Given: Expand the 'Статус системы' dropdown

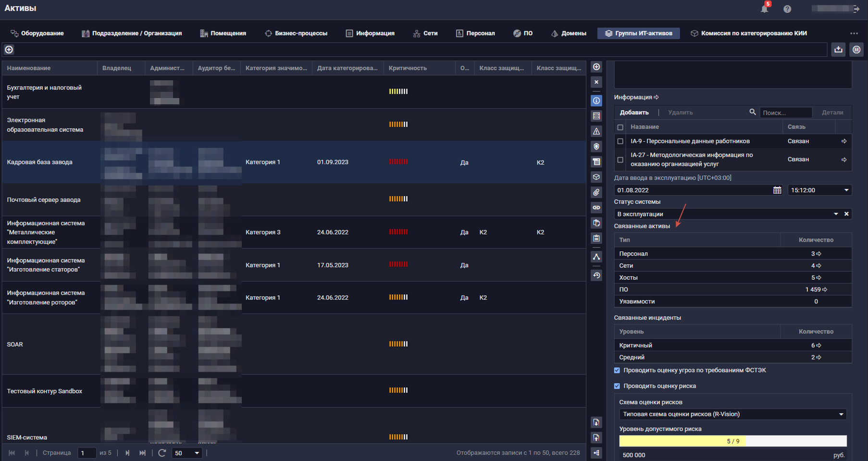Looking at the screenshot, I should click(836, 214).
